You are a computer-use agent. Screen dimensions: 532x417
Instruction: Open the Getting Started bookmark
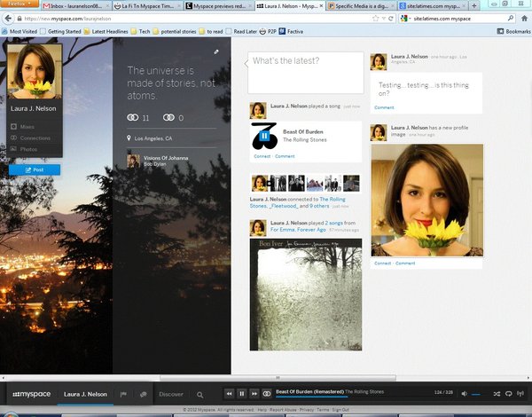(60, 32)
